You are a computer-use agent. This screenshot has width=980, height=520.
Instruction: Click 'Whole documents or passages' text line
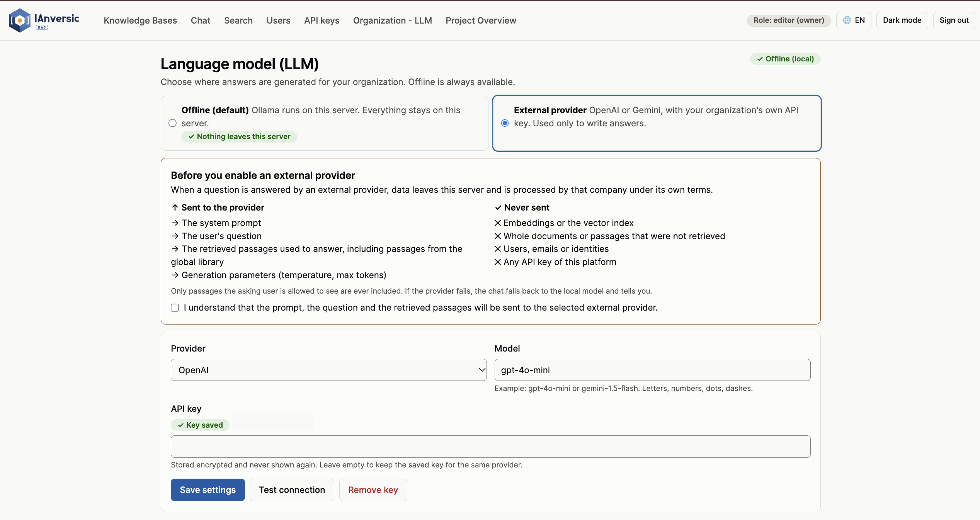[x=614, y=236]
